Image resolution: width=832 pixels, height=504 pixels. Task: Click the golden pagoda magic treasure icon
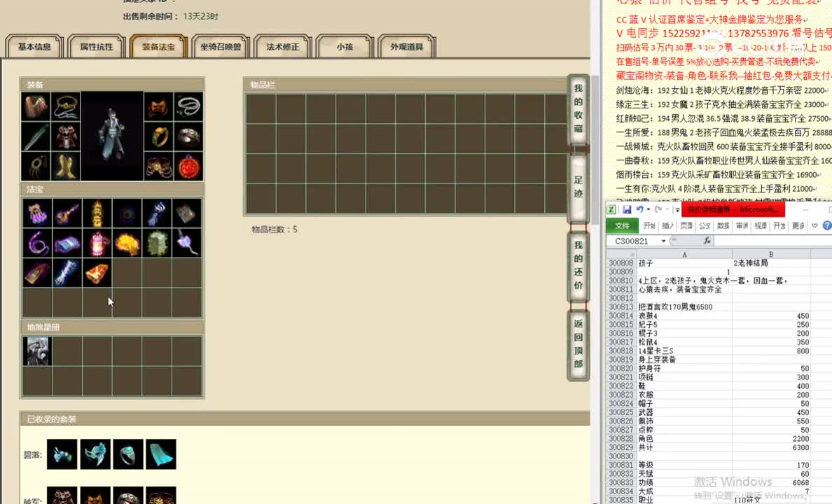pos(97,213)
